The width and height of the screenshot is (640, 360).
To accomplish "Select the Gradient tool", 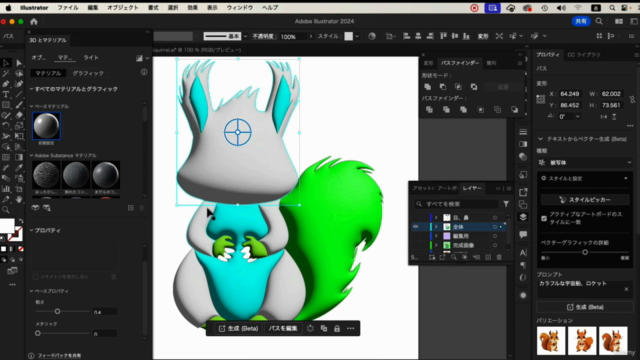I will tap(19, 157).
